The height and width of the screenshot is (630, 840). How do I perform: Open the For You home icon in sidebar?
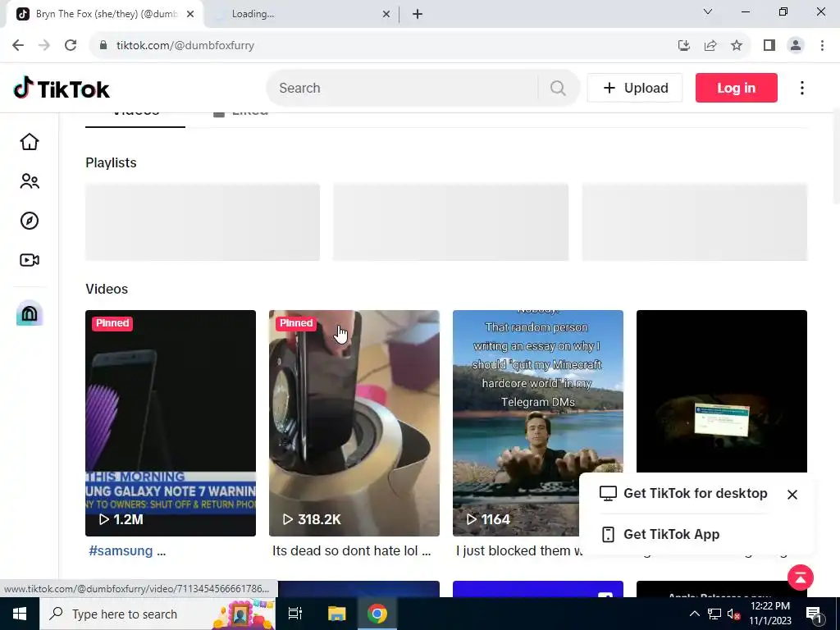[30, 142]
